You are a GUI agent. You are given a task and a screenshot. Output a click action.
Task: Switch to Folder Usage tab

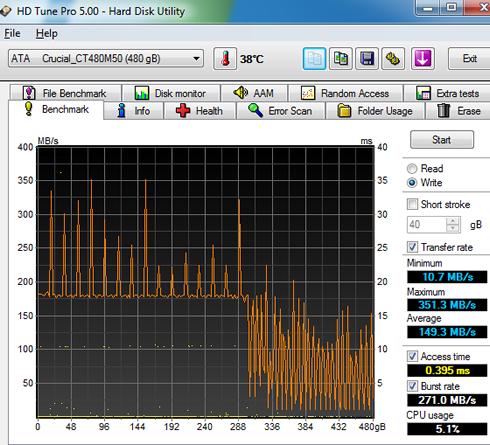[375, 111]
